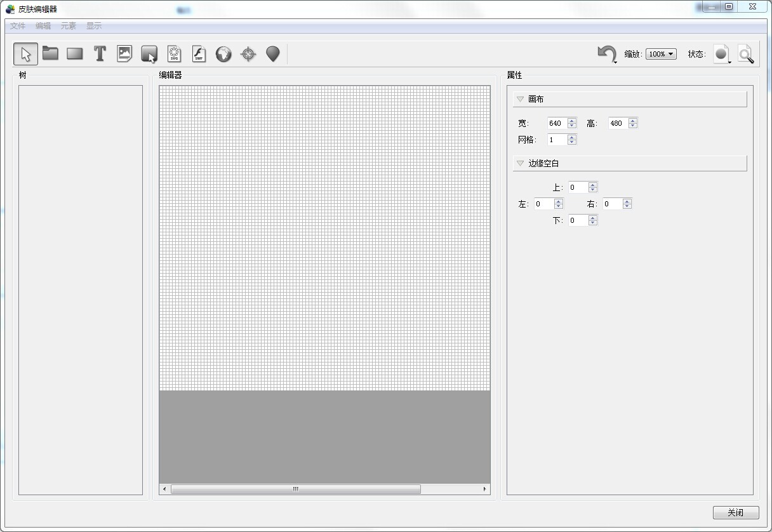The image size is (772, 532).
Task: Increase 高 height with up arrow
Action: pyautogui.click(x=633, y=121)
